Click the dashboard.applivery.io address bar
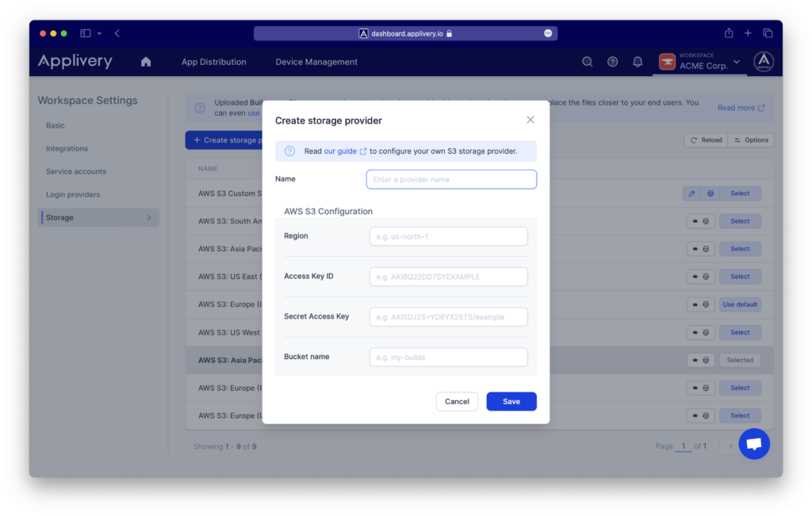This screenshot has height=516, width=812. pos(405,33)
